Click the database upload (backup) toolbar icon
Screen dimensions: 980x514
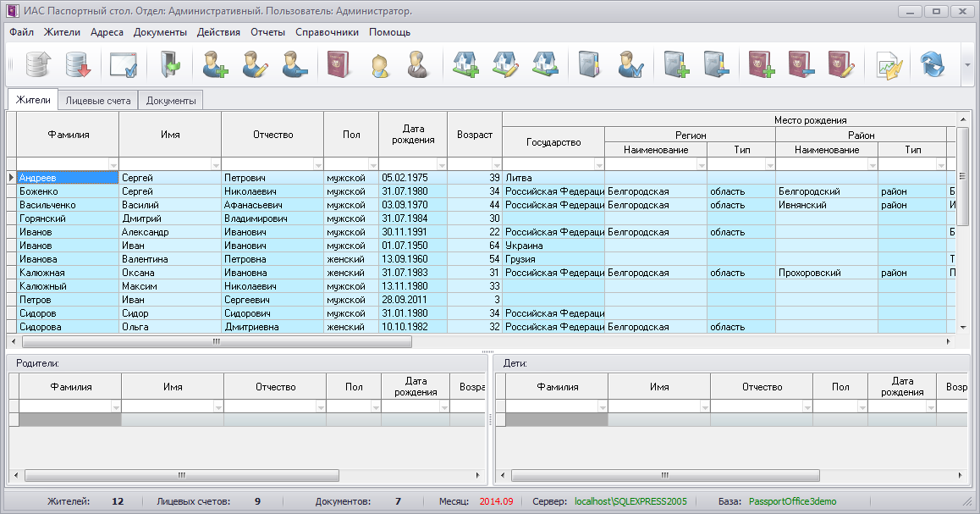pos(37,65)
